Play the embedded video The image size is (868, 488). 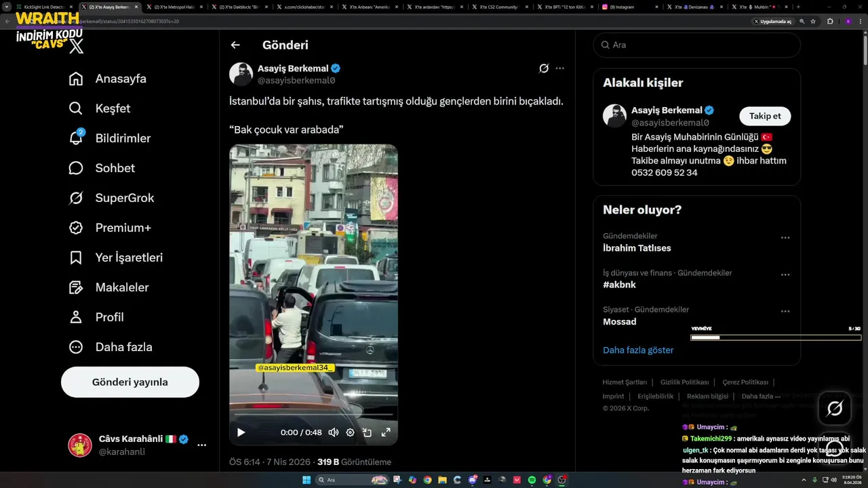tap(241, 432)
